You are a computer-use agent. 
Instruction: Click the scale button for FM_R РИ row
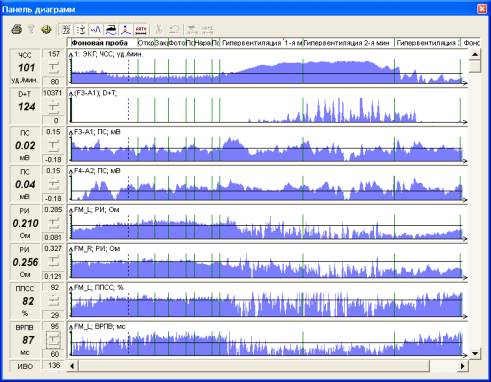point(54,262)
